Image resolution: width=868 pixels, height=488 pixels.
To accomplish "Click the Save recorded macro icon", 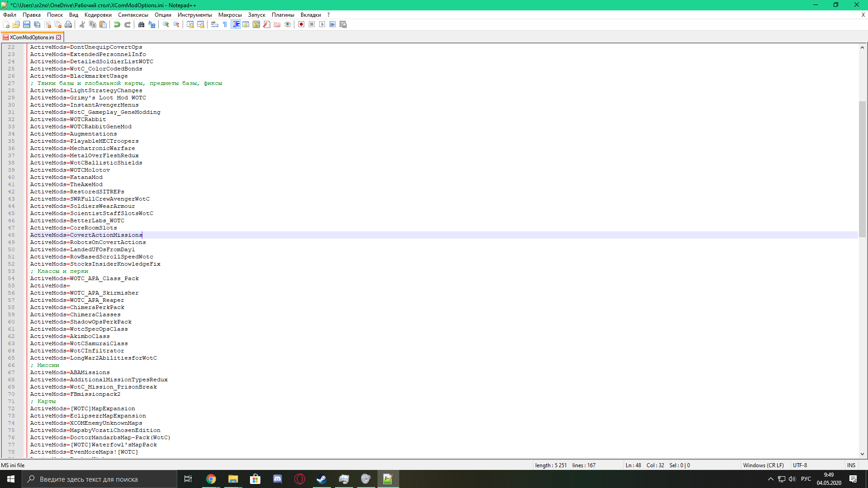I will pyautogui.click(x=343, y=24).
